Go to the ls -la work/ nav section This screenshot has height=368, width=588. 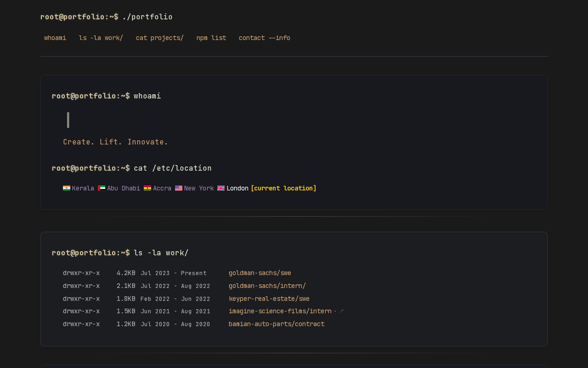tap(101, 38)
